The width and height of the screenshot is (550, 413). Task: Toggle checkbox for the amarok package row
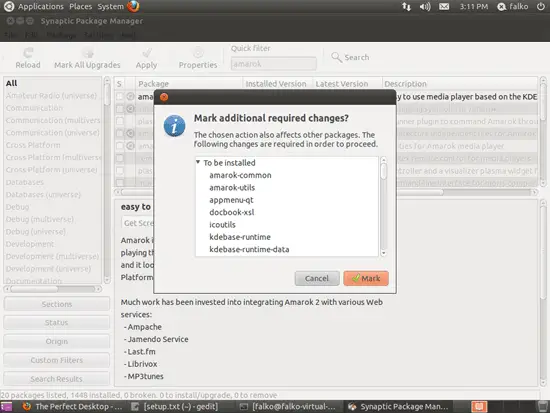[120, 96]
